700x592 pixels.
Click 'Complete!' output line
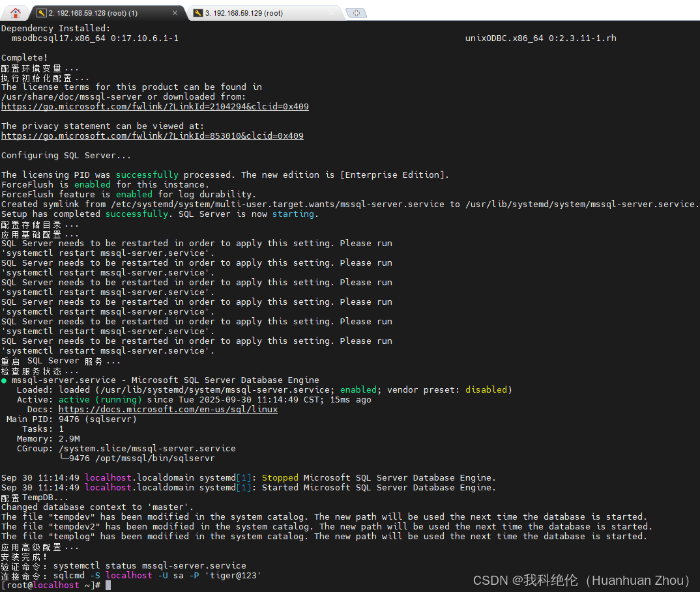tap(24, 57)
